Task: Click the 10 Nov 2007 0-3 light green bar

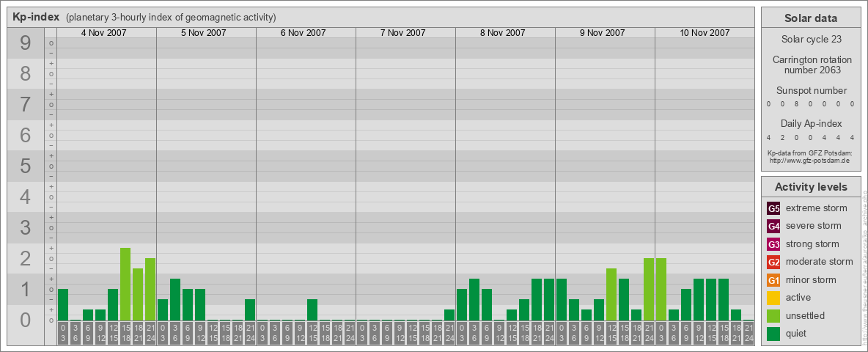Action: (661, 290)
